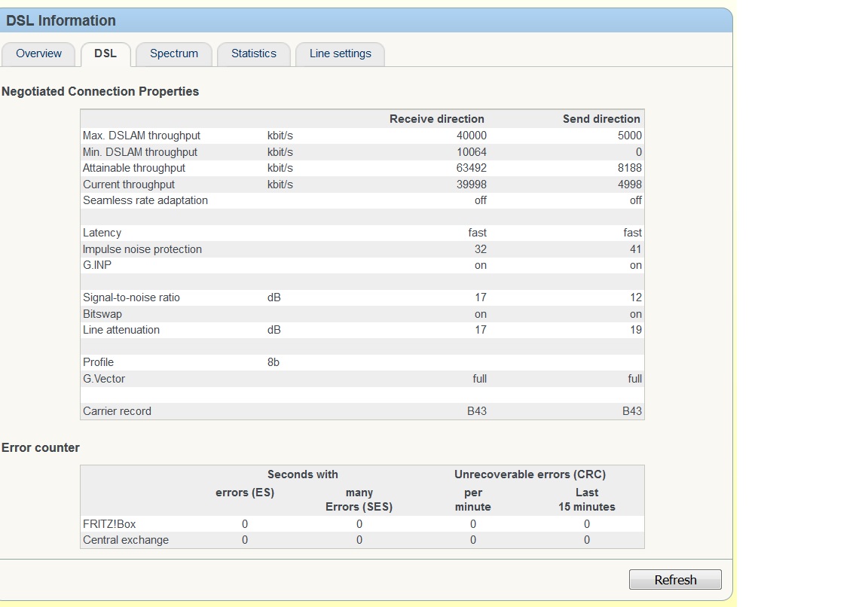Image resolution: width=868 pixels, height=607 pixels.
Task: Click the G.Vector row label
Action: 104,379
